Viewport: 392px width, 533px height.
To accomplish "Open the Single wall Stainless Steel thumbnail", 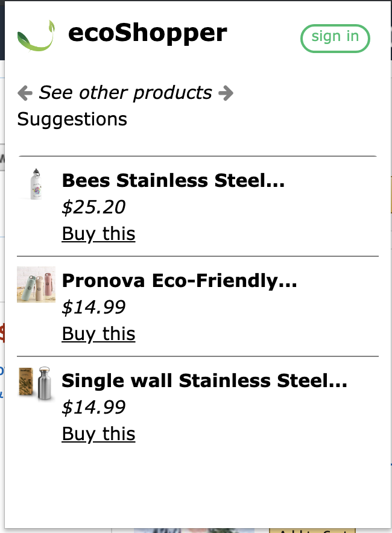I will coord(36,383).
